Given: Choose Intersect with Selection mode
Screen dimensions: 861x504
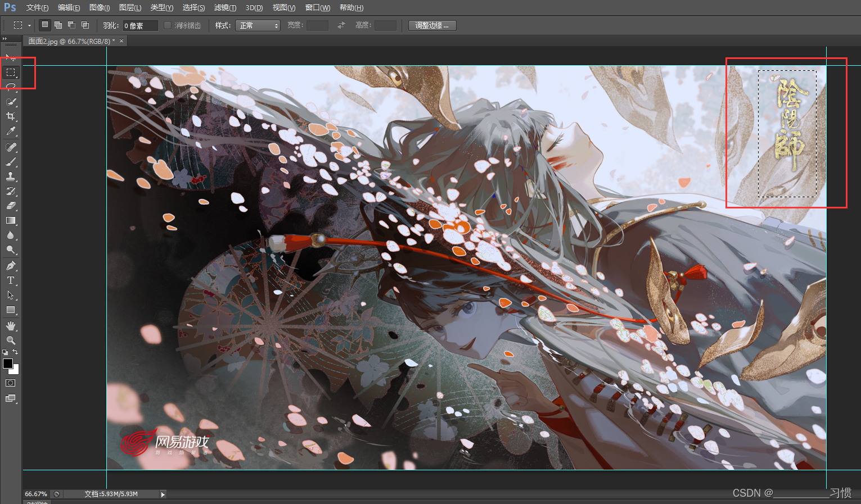Looking at the screenshot, I should [x=85, y=25].
